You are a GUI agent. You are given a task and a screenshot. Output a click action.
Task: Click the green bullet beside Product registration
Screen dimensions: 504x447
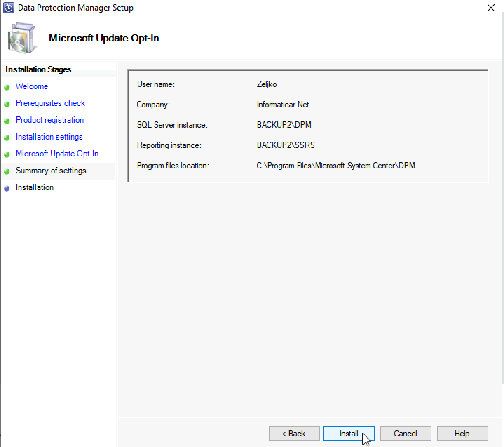7,121
